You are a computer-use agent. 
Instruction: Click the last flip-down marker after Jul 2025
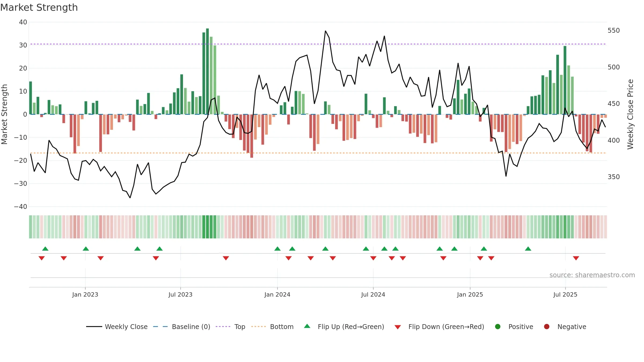coord(576,258)
